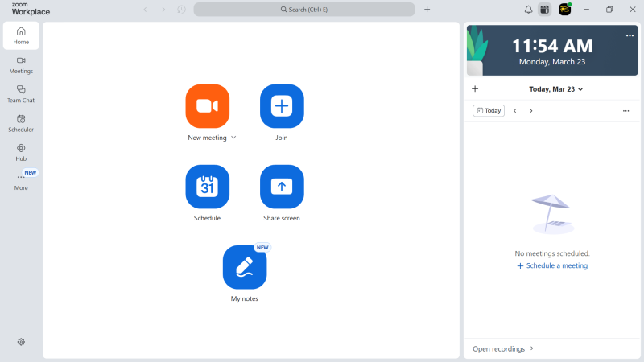Image resolution: width=644 pixels, height=362 pixels.
Task: Open the Meetings tab in sidebar
Action: [21, 65]
